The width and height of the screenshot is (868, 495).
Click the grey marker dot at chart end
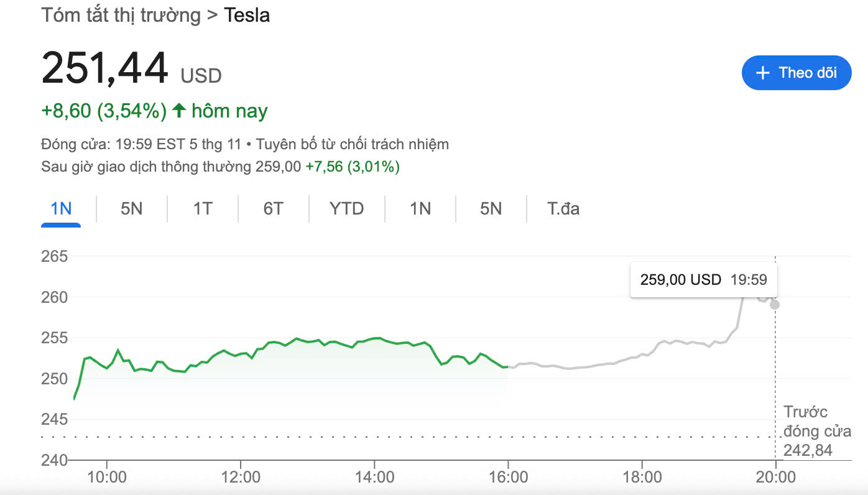[775, 305]
